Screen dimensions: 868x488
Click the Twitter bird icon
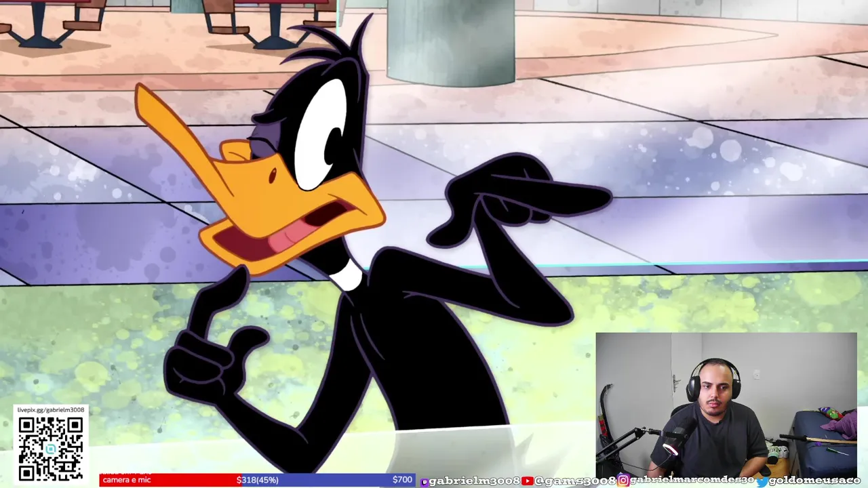coord(762,481)
